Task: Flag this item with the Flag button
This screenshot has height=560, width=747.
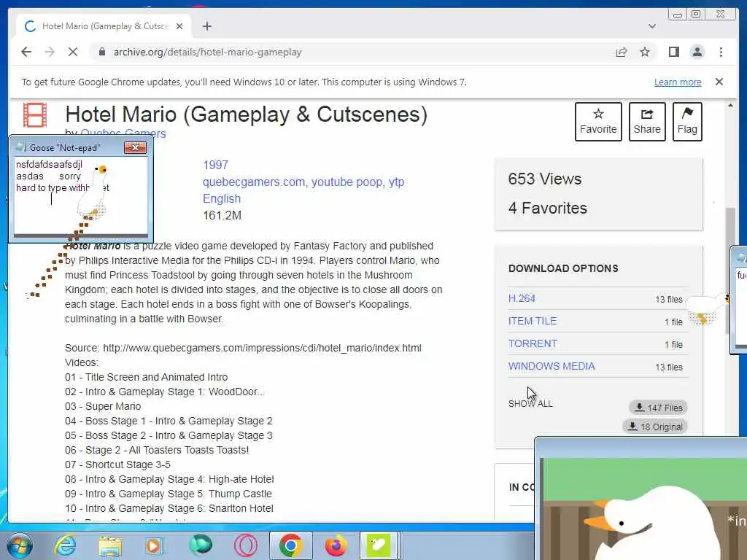Action: point(687,122)
